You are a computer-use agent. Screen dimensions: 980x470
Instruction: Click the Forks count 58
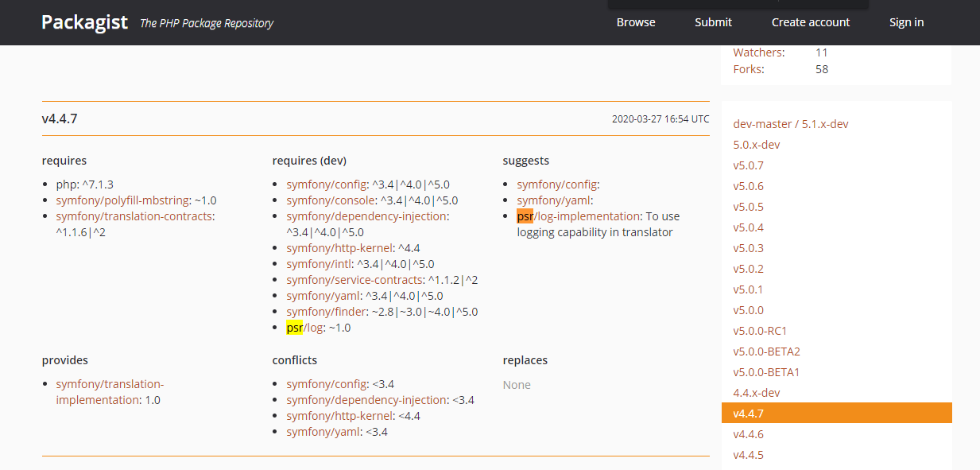pyautogui.click(x=822, y=68)
